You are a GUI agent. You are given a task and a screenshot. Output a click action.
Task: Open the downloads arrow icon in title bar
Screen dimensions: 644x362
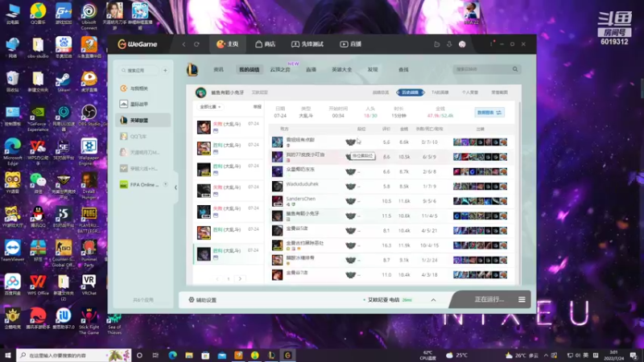(x=449, y=44)
